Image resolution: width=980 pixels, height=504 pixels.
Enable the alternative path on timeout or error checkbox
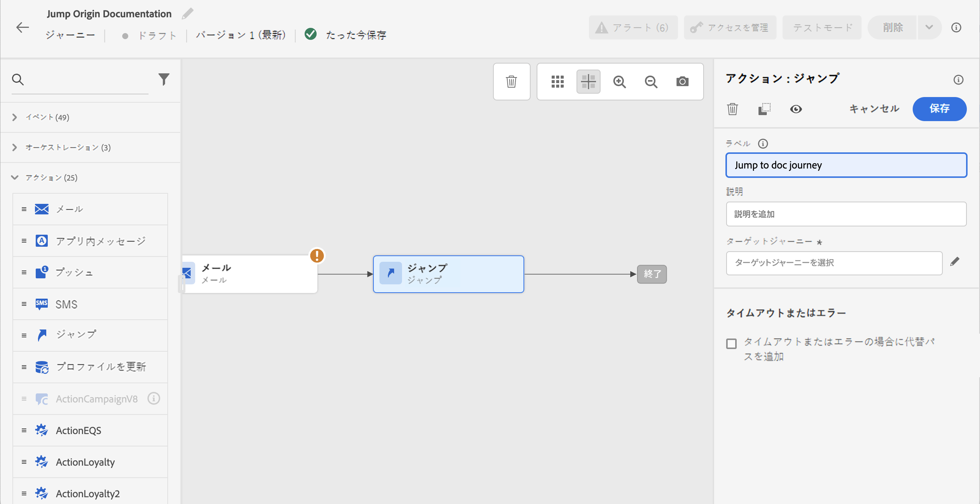(x=731, y=343)
